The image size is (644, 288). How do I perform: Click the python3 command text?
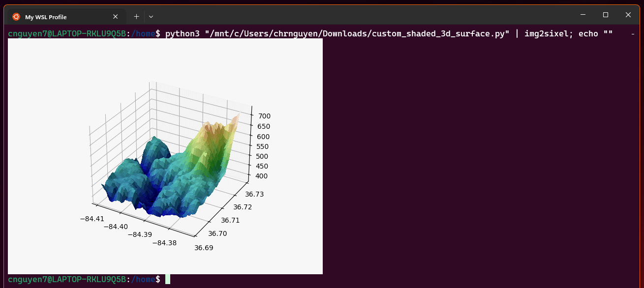(x=184, y=34)
